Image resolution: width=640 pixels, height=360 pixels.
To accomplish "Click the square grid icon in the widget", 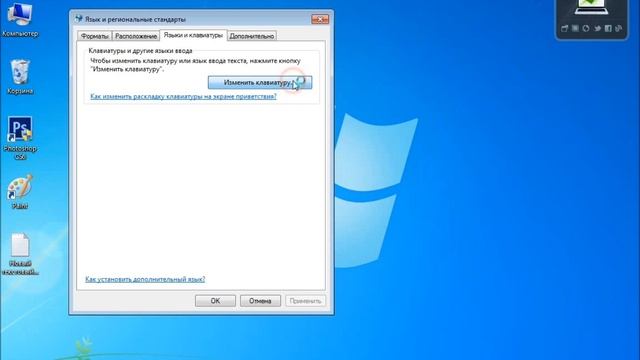I will (575, 29).
